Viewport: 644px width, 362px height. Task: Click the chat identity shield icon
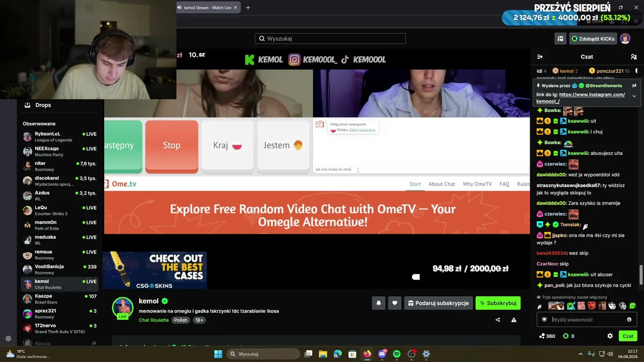[x=544, y=319]
